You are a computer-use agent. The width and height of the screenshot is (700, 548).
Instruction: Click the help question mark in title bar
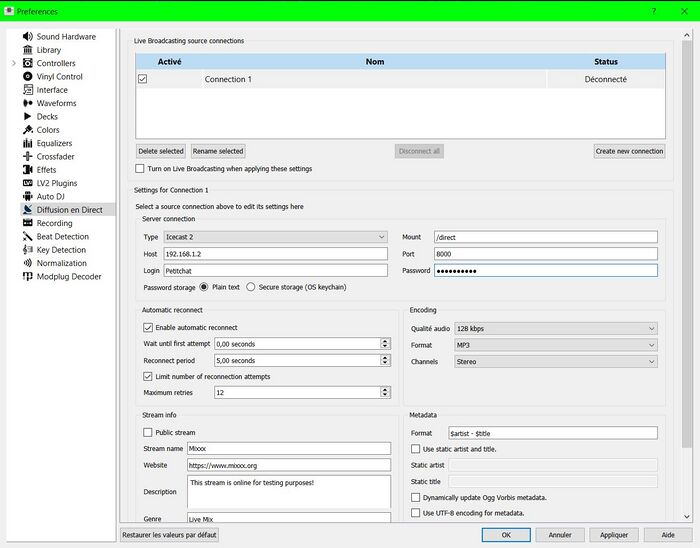pos(654,11)
